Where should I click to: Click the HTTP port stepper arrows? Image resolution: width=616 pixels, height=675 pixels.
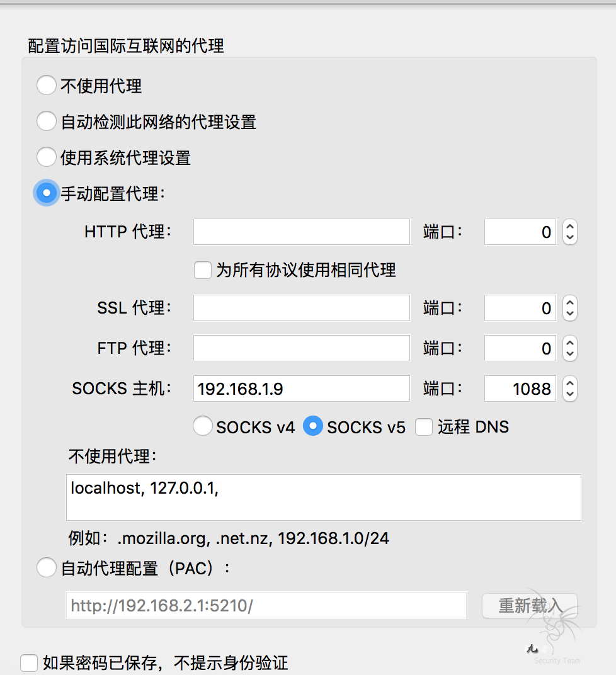tap(570, 232)
